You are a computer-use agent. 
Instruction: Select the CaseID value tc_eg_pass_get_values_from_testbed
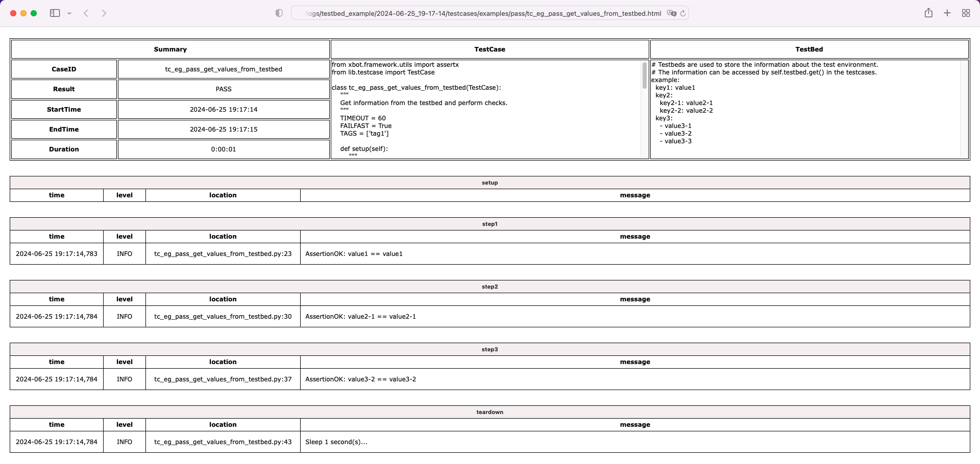(x=223, y=69)
